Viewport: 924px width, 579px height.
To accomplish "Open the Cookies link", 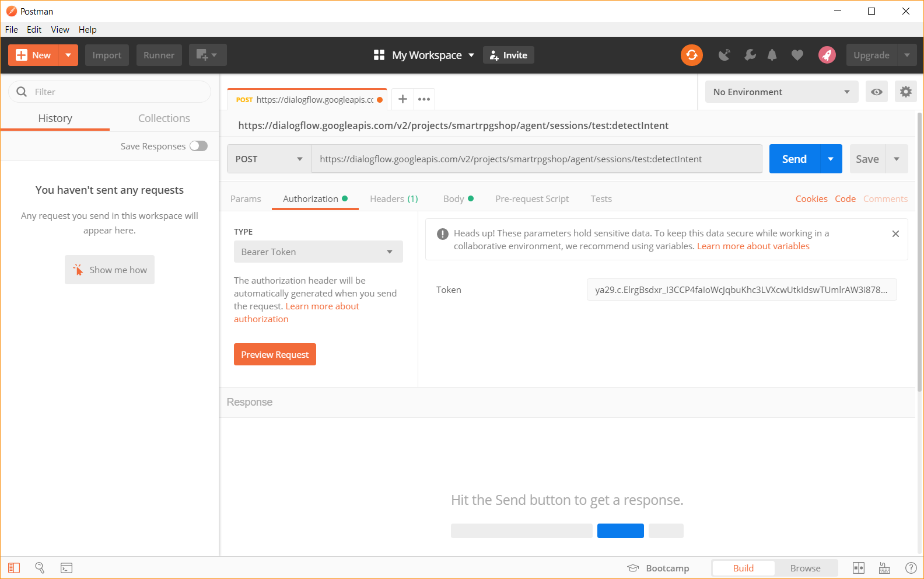I will pos(811,198).
